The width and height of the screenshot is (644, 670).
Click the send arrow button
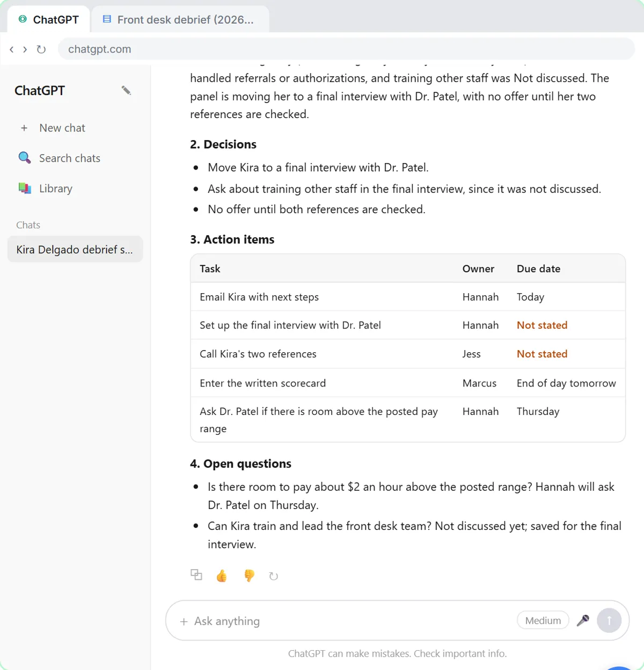point(609,621)
